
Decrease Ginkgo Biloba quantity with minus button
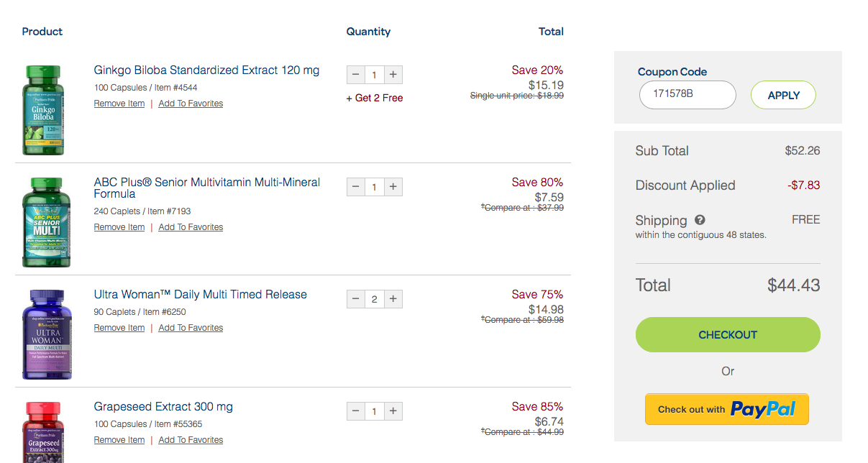pos(356,75)
